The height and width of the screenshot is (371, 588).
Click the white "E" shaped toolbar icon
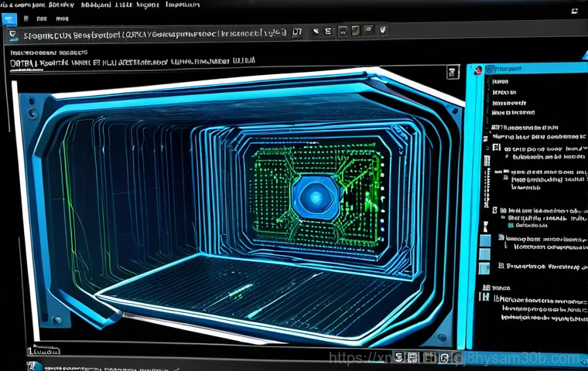[328, 32]
